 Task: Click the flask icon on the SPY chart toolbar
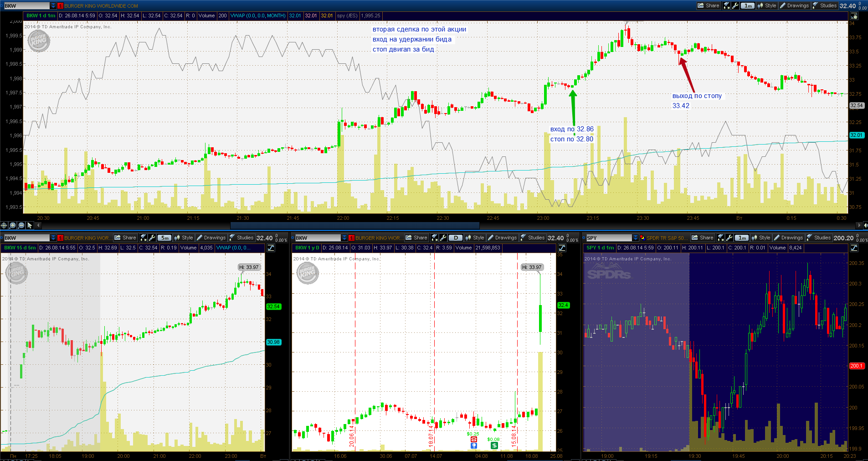click(721, 238)
